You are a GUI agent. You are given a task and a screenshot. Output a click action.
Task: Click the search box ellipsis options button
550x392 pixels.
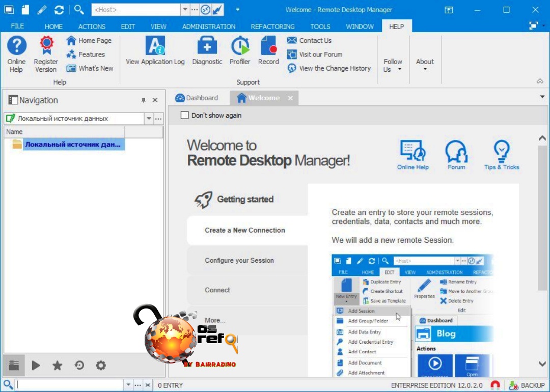pyautogui.click(x=138, y=385)
